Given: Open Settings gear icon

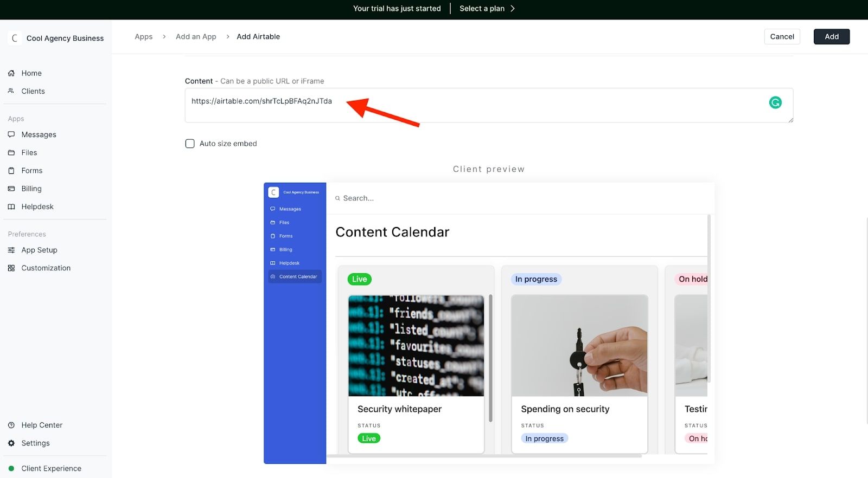Looking at the screenshot, I should click(11, 443).
